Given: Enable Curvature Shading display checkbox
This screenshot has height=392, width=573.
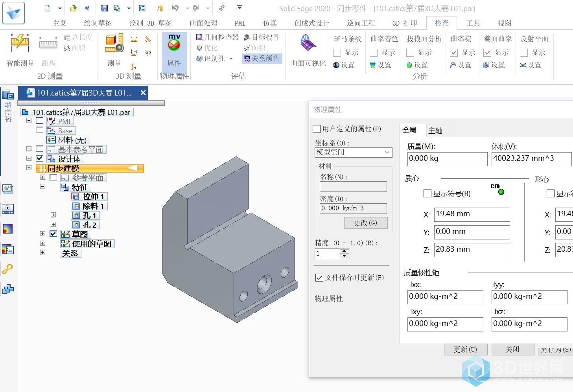Looking at the screenshot, I should click(x=374, y=53).
